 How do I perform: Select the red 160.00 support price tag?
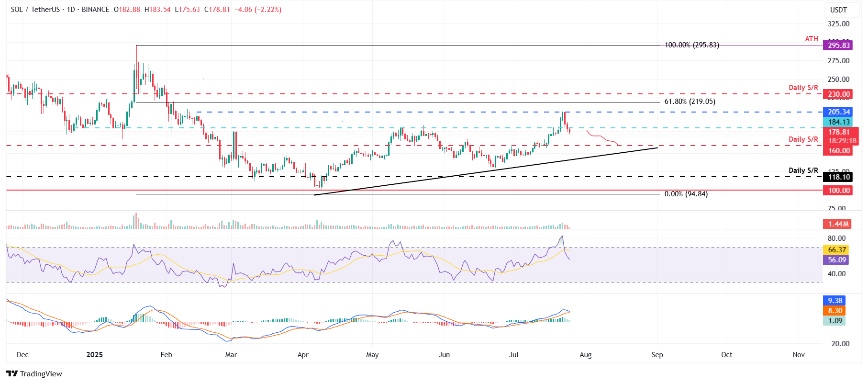coord(838,151)
